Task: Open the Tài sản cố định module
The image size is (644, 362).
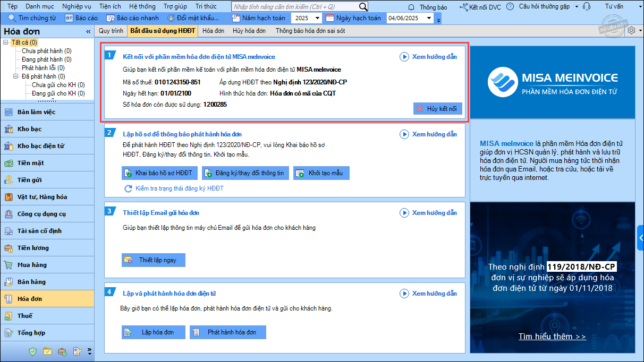Action: (47, 231)
